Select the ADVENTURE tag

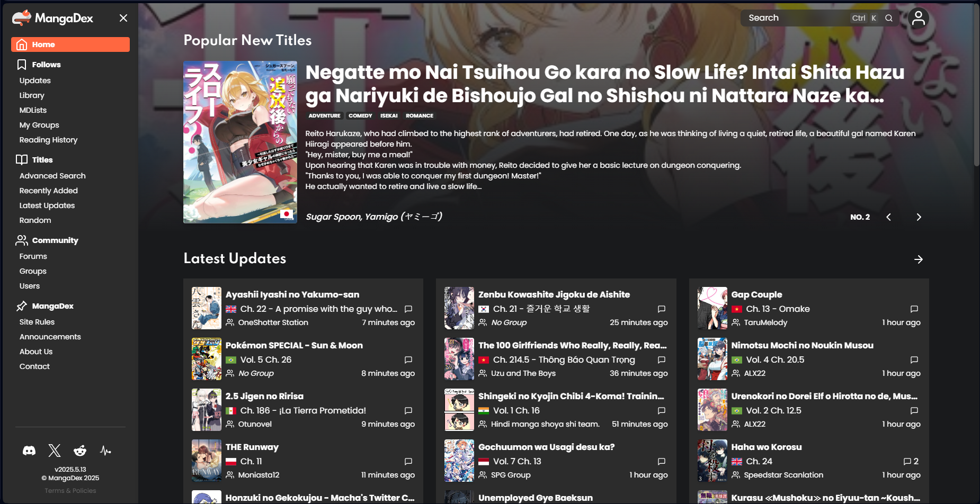point(324,115)
